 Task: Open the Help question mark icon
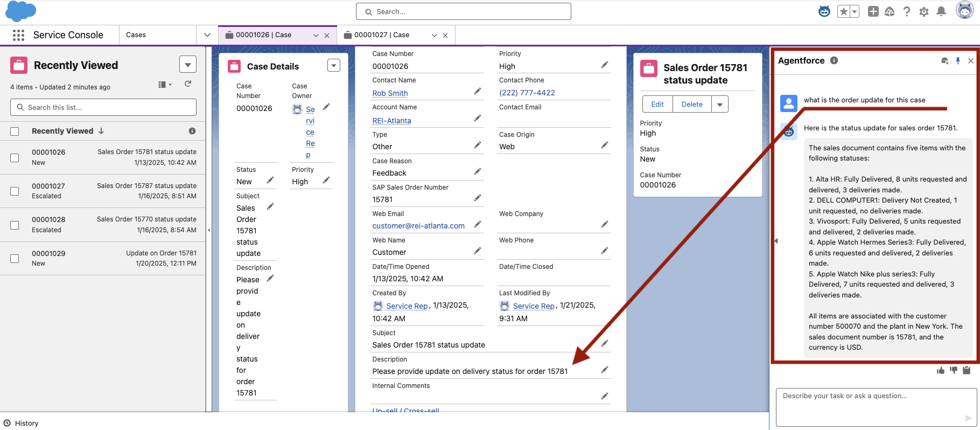tap(907, 11)
